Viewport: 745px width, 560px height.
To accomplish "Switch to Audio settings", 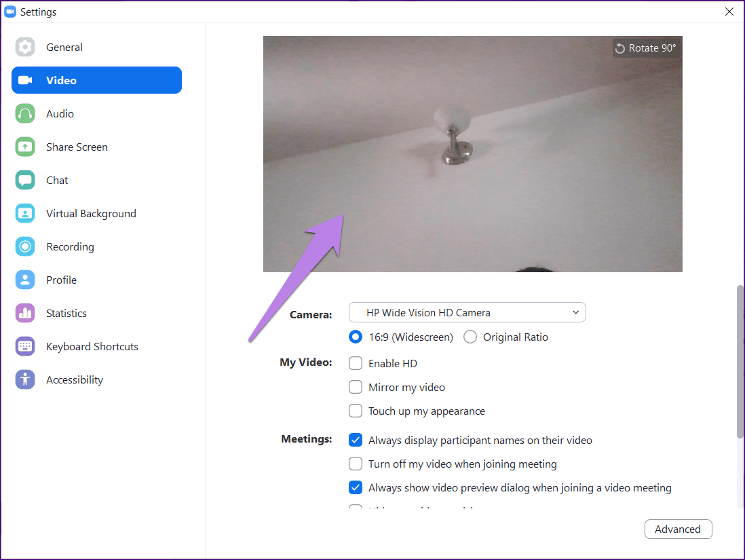I will click(x=60, y=113).
